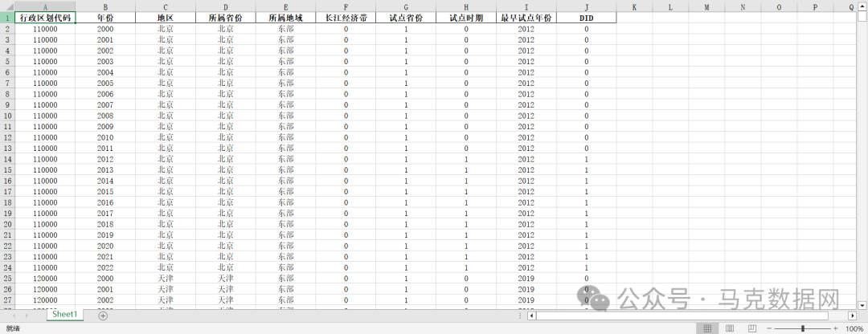Select the 年份 header cell
868x334 pixels.
click(x=105, y=18)
